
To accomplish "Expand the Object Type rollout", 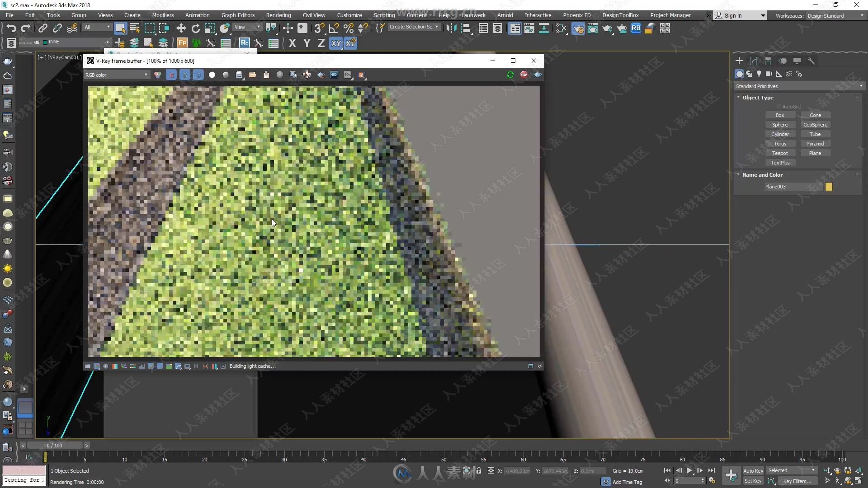I will (x=758, y=97).
